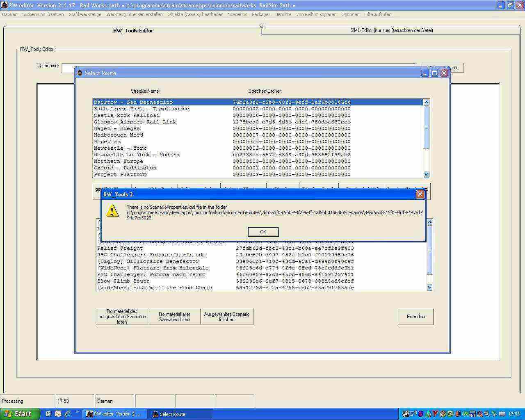Click the route list scroll-down arrow

click(426, 174)
